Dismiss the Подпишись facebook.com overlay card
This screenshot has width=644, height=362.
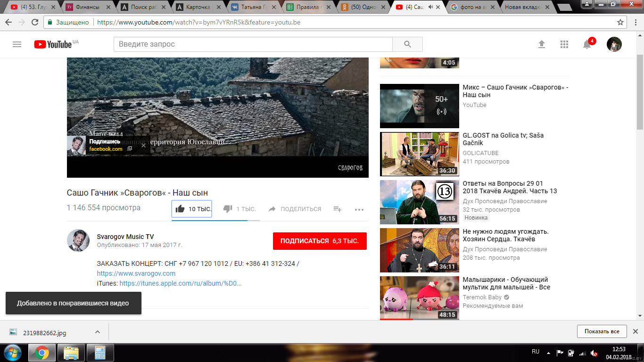tap(143, 145)
